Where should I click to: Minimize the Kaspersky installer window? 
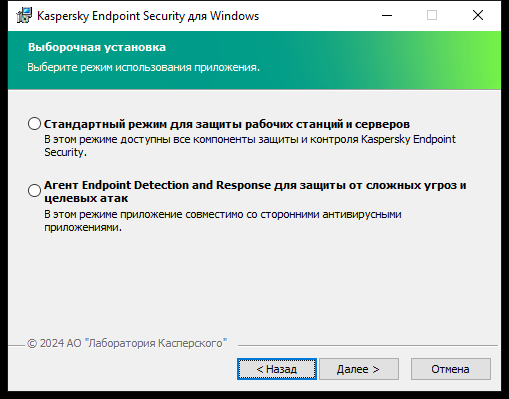point(387,15)
